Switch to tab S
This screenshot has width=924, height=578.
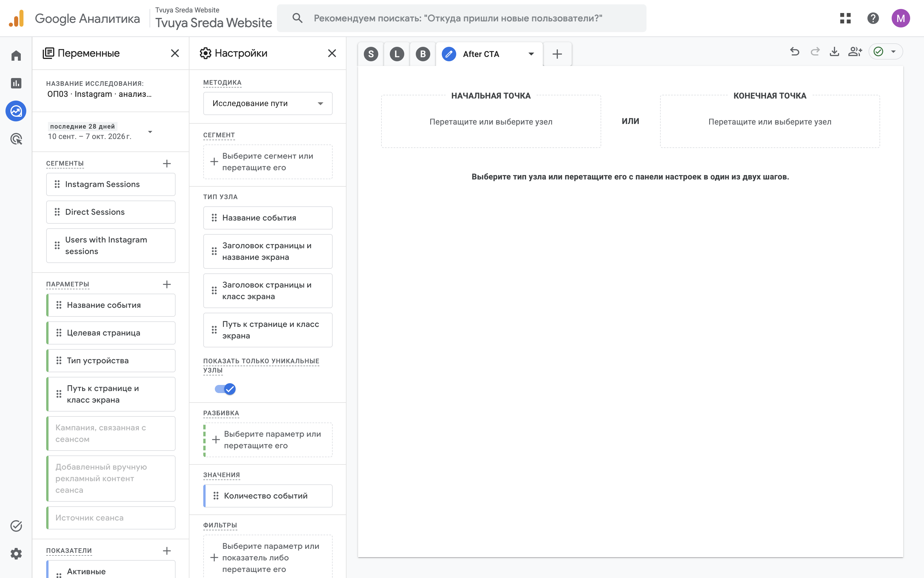371,54
